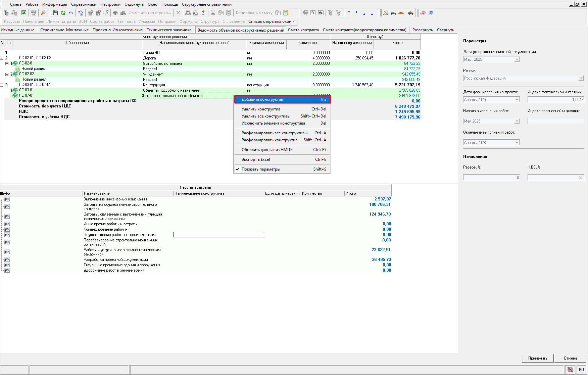Select Обновить данные из НМЦК entry
This screenshot has height=375, width=588.
282,150
